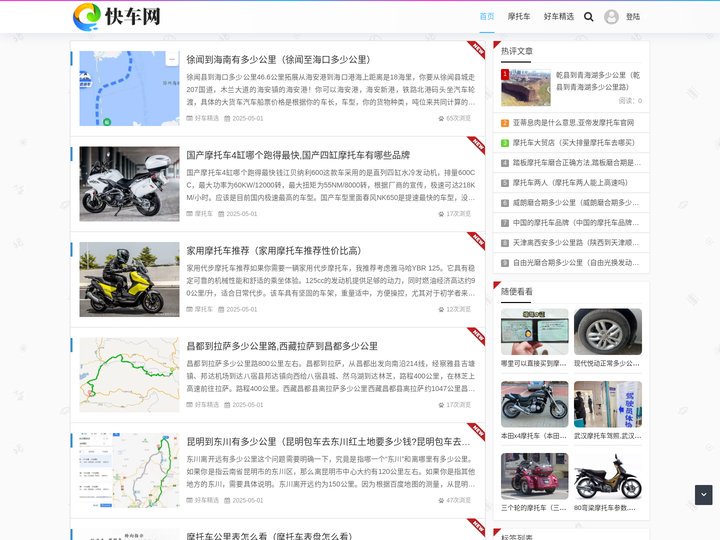Open hot article 踏板摩托车磨合正确方法
720x540 pixels.
[x=577, y=163]
